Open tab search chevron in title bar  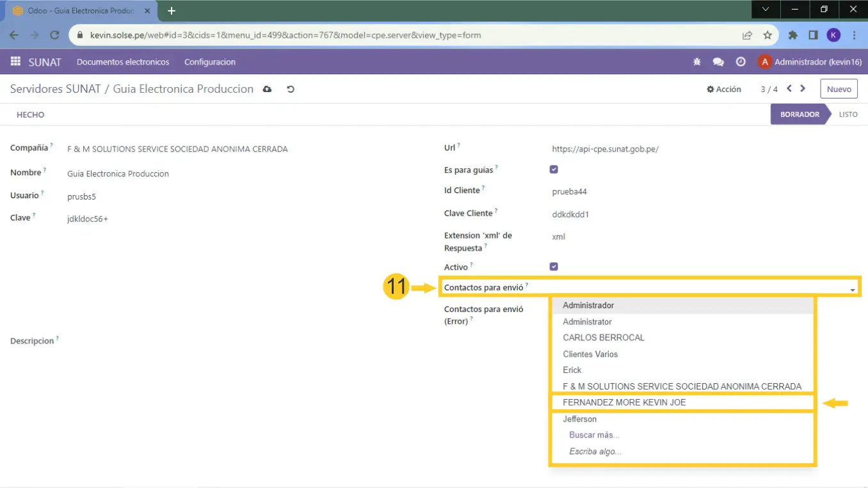tap(766, 10)
